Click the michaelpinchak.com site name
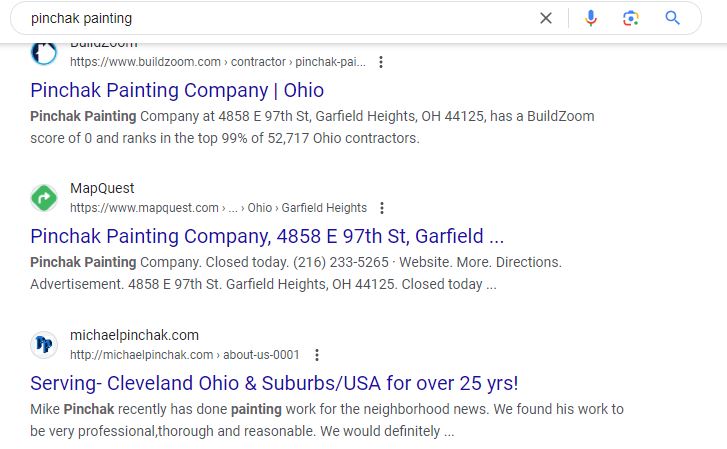Viewport: 727px width, 449px height. click(134, 335)
